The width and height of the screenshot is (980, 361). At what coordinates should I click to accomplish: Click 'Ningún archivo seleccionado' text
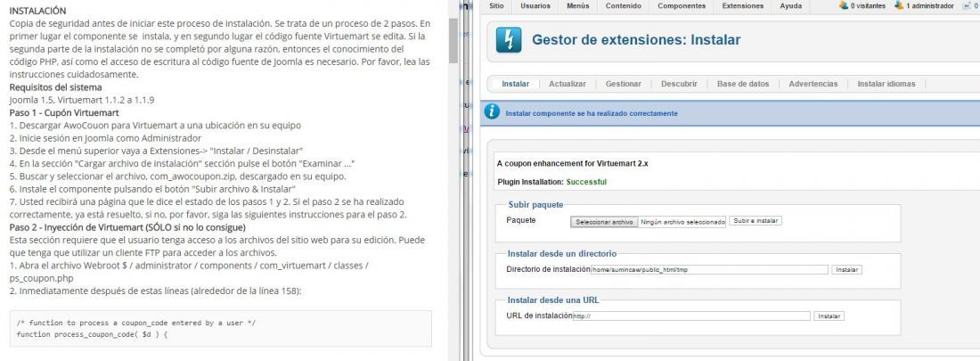pyautogui.click(x=682, y=222)
